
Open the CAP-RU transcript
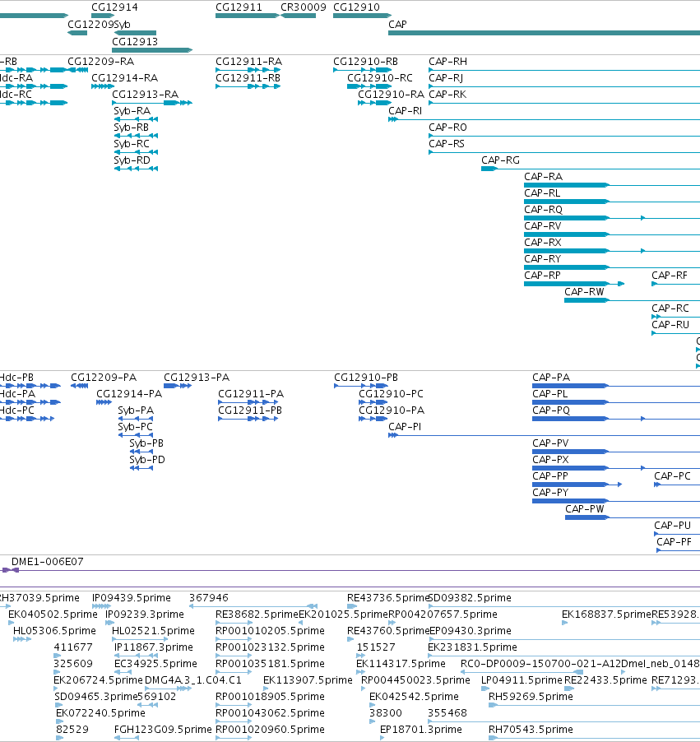[x=670, y=325]
